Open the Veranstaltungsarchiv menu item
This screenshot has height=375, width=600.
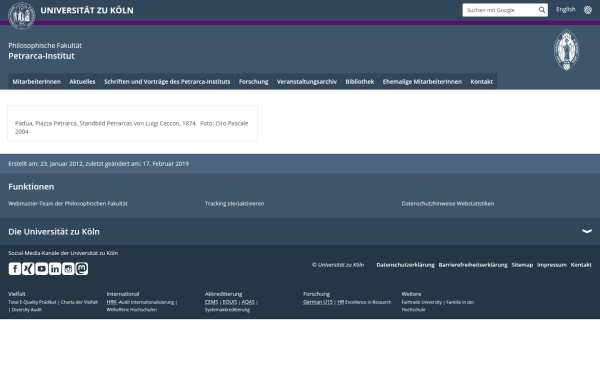click(x=307, y=82)
